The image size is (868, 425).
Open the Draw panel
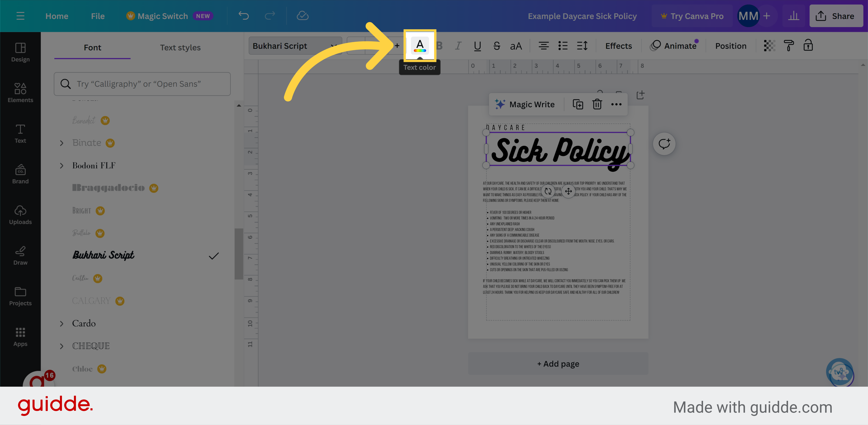click(x=20, y=255)
